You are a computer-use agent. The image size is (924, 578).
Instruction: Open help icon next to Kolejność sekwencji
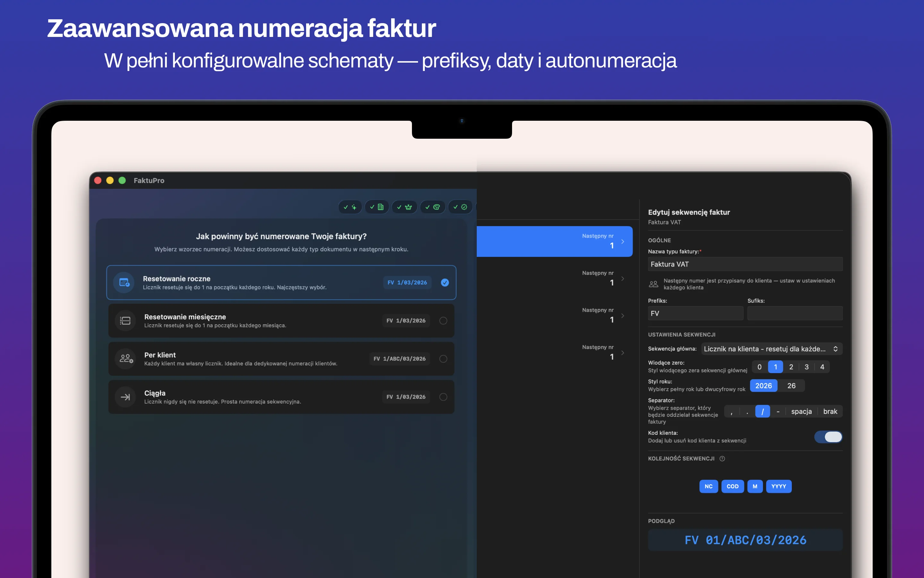pyautogui.click(x=722, y=459)
